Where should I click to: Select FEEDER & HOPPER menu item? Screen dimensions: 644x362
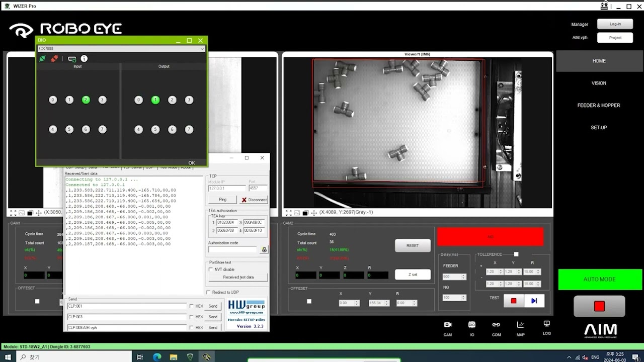pyautogui.click(x=599, y=105)
